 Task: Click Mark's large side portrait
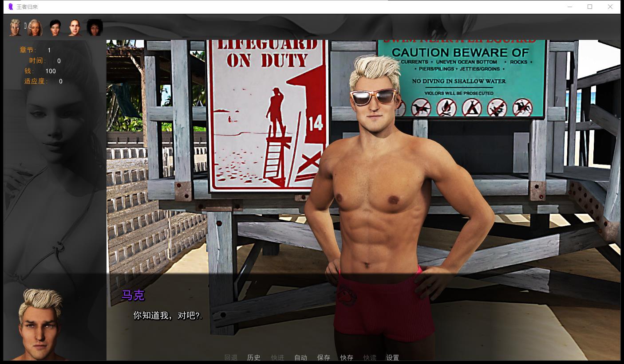coord(40,324)
